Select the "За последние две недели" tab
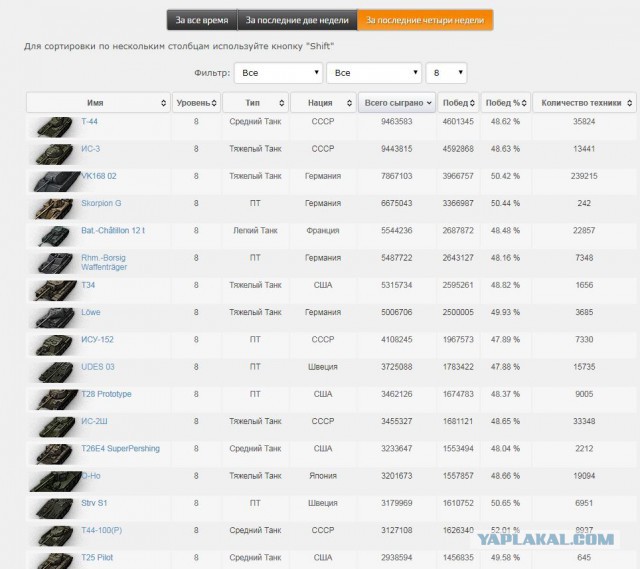 click(x=297, y=20)
